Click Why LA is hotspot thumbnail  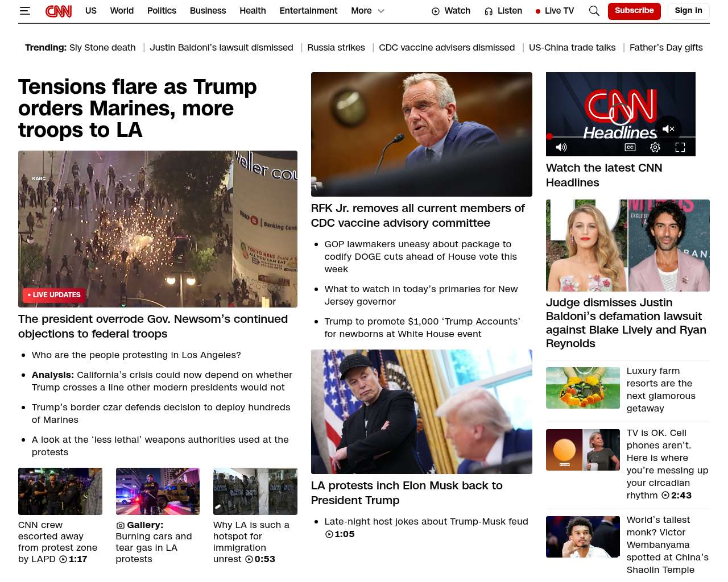[255, 492]
